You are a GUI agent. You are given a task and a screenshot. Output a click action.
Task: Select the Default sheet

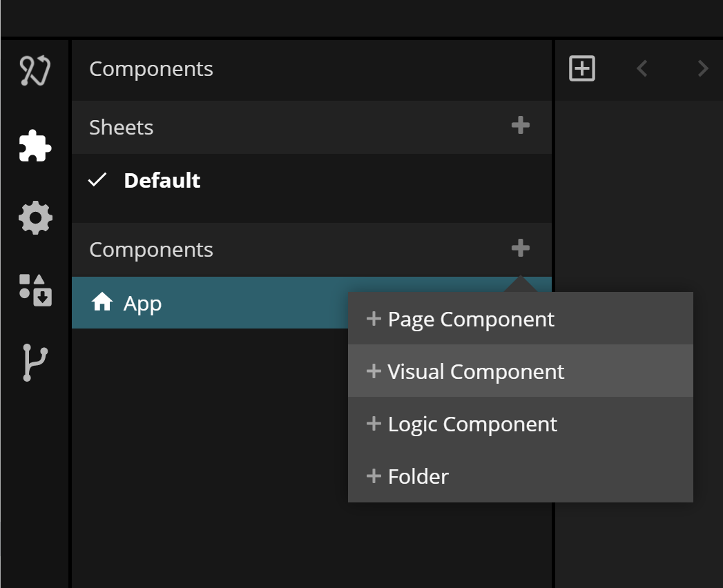coord(162,181)
